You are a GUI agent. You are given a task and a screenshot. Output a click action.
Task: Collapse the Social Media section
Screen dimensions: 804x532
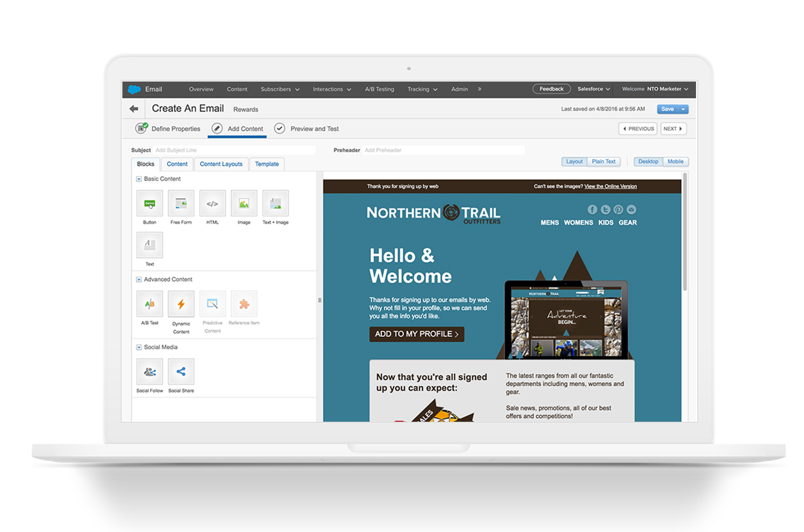tap(139, 347)
